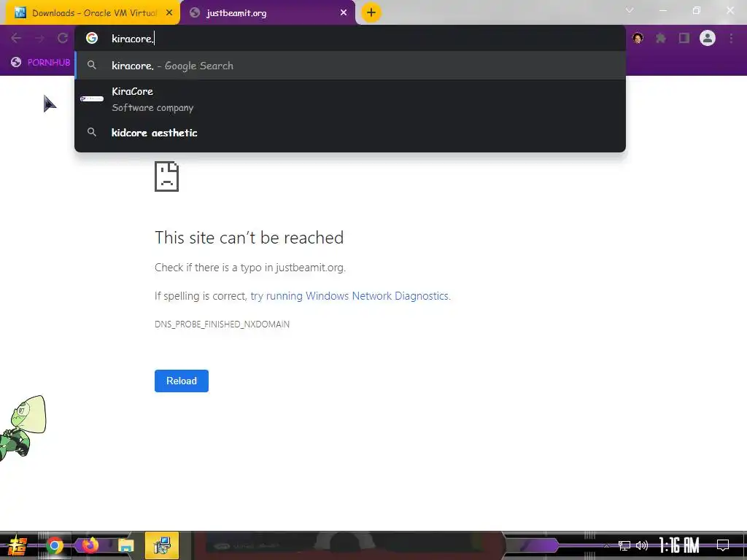Click the green Peridot desktop character
747x560 pixels.
(x=23, y=428)
